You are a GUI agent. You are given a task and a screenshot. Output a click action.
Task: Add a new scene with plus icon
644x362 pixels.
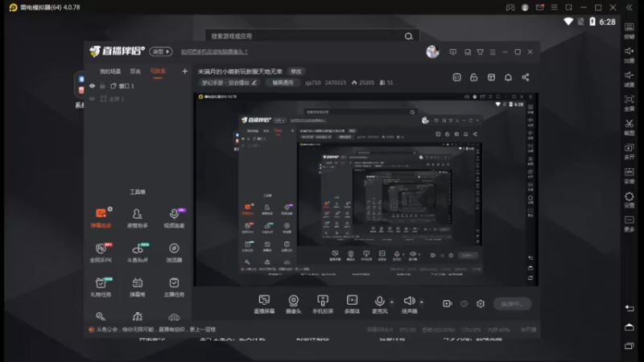click(185, 72)
